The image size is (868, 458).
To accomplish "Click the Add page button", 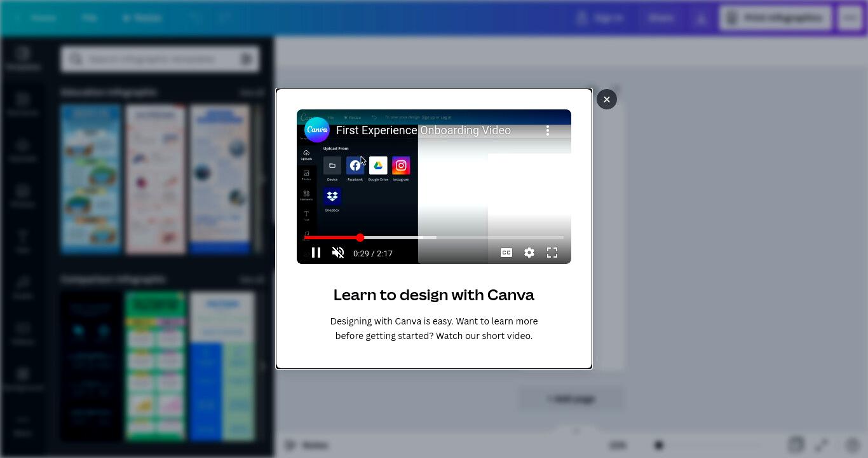I will (571, 399).
